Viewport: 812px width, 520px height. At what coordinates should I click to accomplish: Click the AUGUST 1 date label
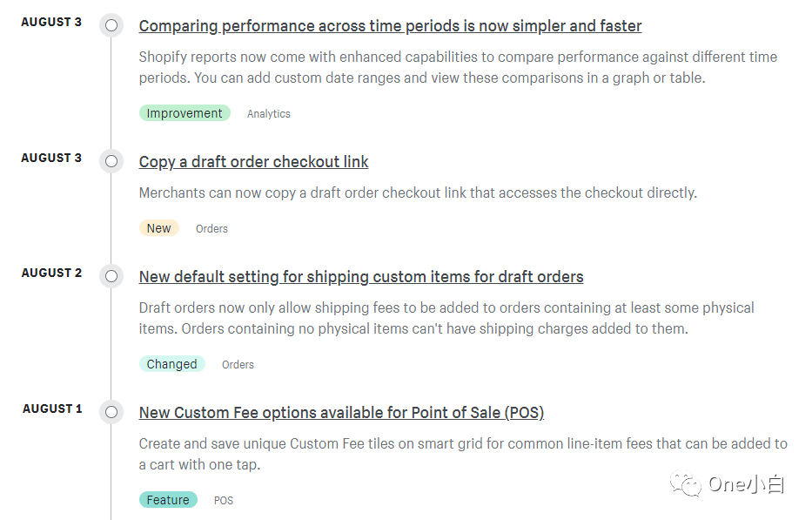pos(52,409)
